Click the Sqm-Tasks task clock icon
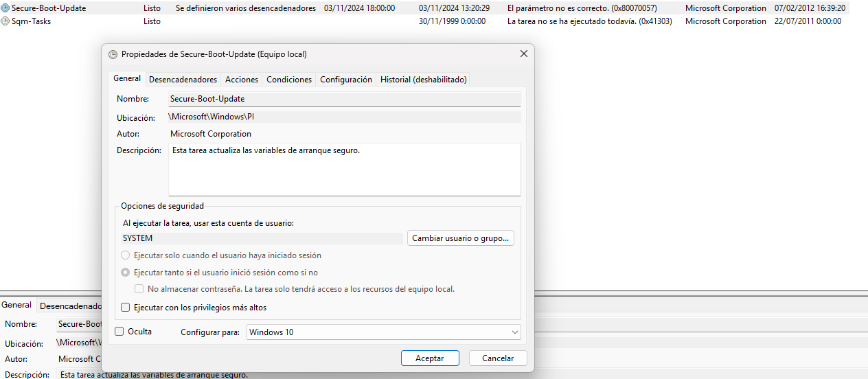 pos(5,21)
